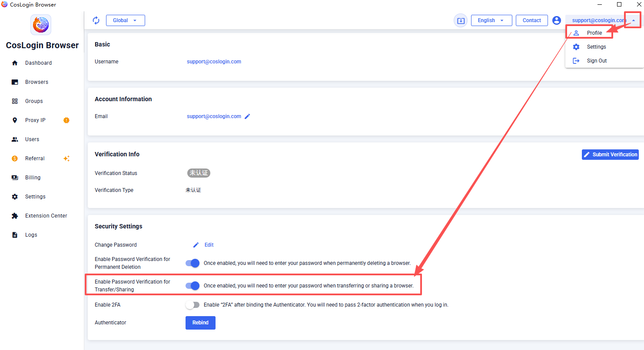Click the Enable 2FA label
This screenshot has width=644, height=350.
click(x=107, y=305)
